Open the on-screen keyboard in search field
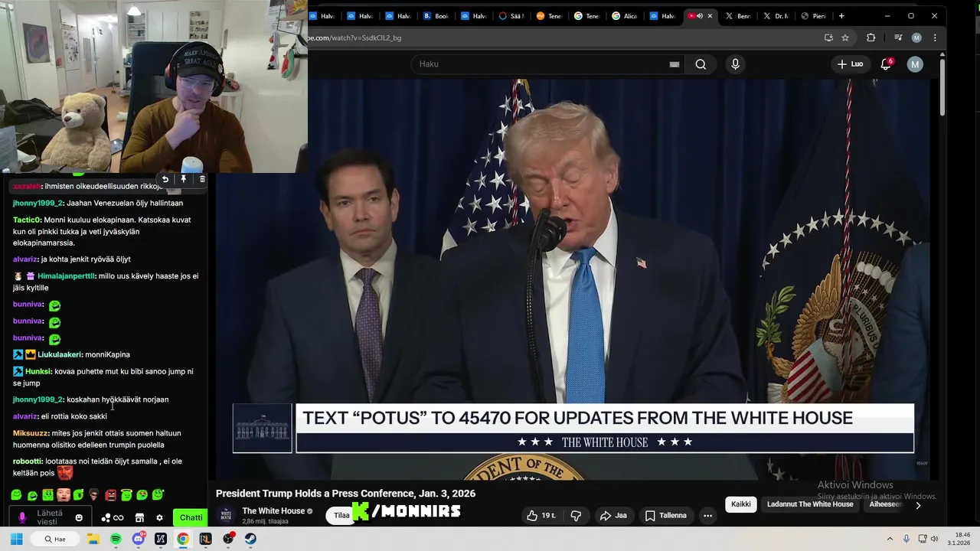The height and width of the screenshot is (551, 980). [674, 64]
